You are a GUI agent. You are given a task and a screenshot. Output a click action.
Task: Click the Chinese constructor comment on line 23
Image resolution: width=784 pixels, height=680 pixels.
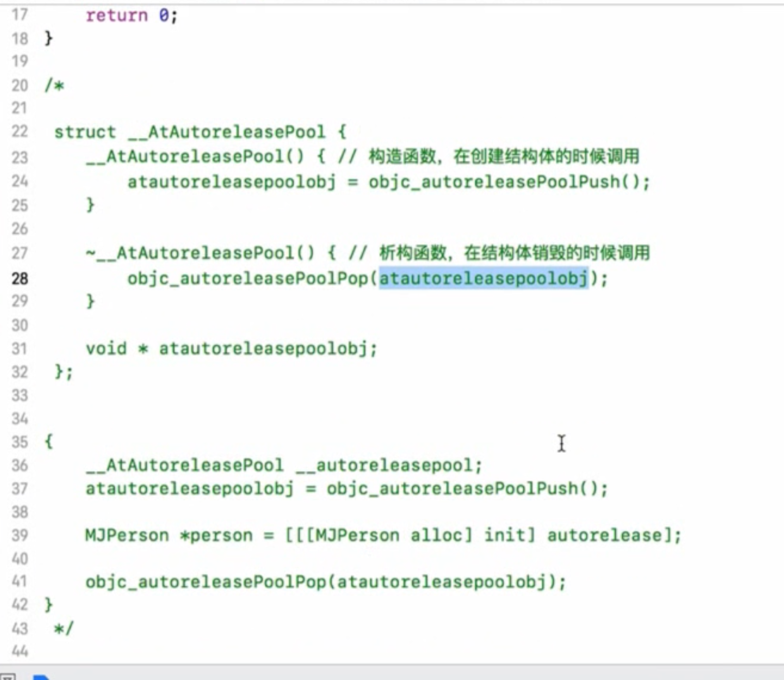pyautogui.click(x=504, y=157)
